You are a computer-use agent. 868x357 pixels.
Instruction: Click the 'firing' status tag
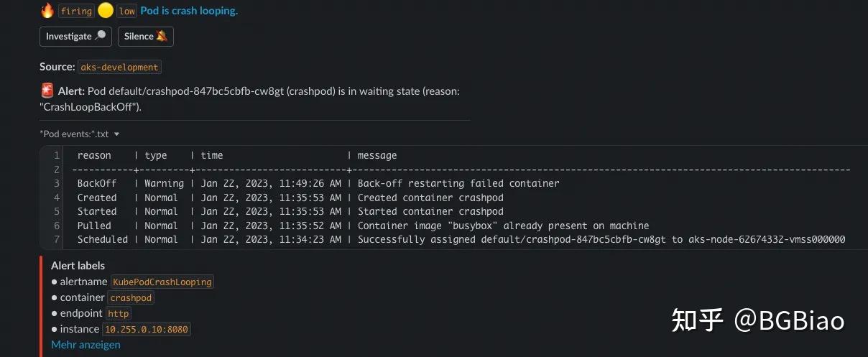[76, 11]
